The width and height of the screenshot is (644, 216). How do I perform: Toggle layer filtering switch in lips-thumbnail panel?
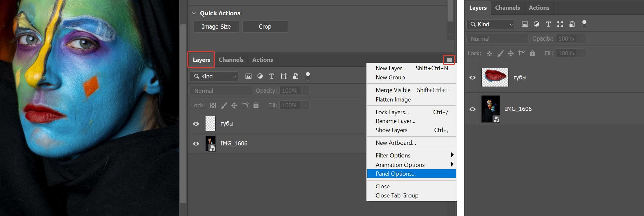click(x=584, y=24)
